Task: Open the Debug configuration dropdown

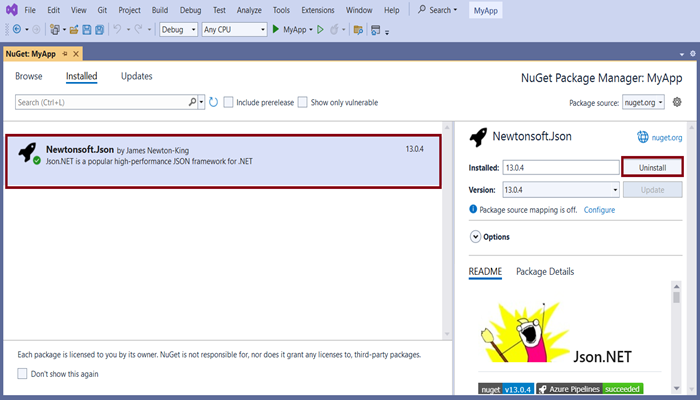Action: [179, 29]
